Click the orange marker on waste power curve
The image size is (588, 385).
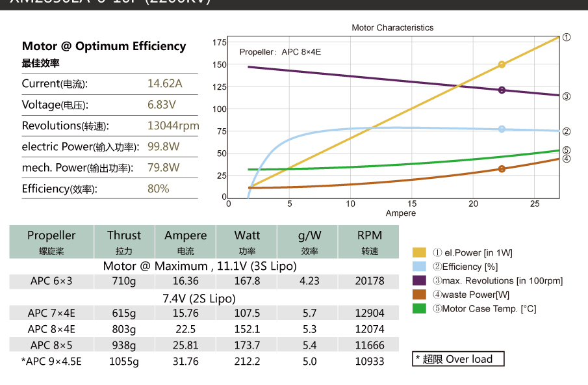(502, 169)
